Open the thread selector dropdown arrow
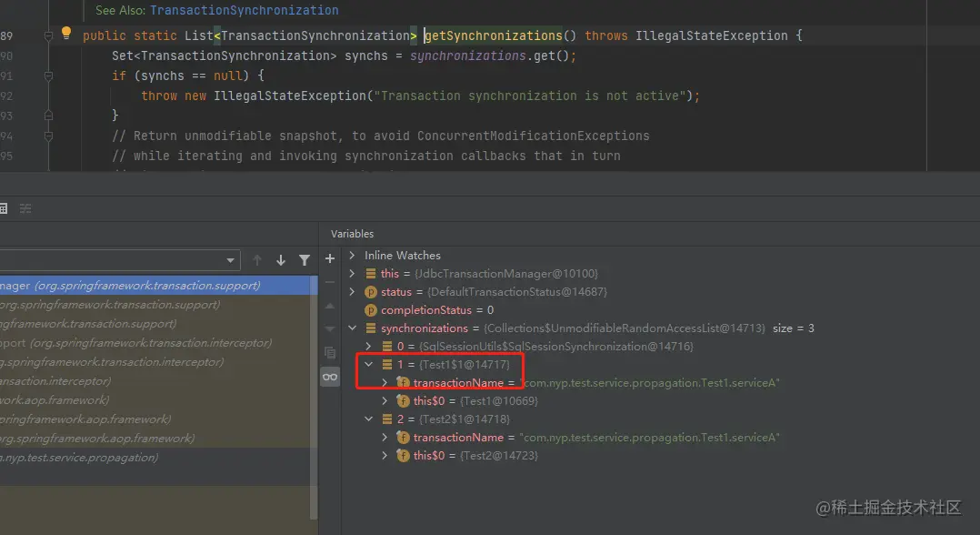 pyautogui.click(x=231, y=260)
